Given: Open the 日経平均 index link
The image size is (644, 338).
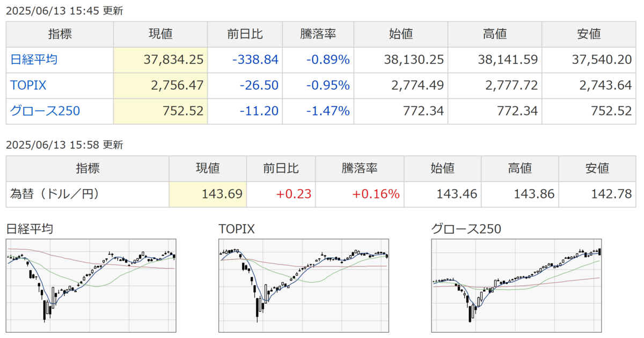Looking at the screenshot, I should point(34,60).
